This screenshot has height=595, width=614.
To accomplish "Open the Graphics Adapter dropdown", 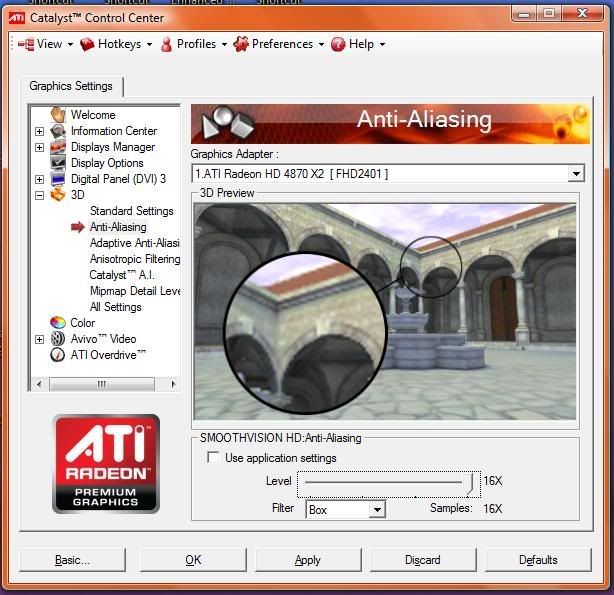I will pos(576,174).
